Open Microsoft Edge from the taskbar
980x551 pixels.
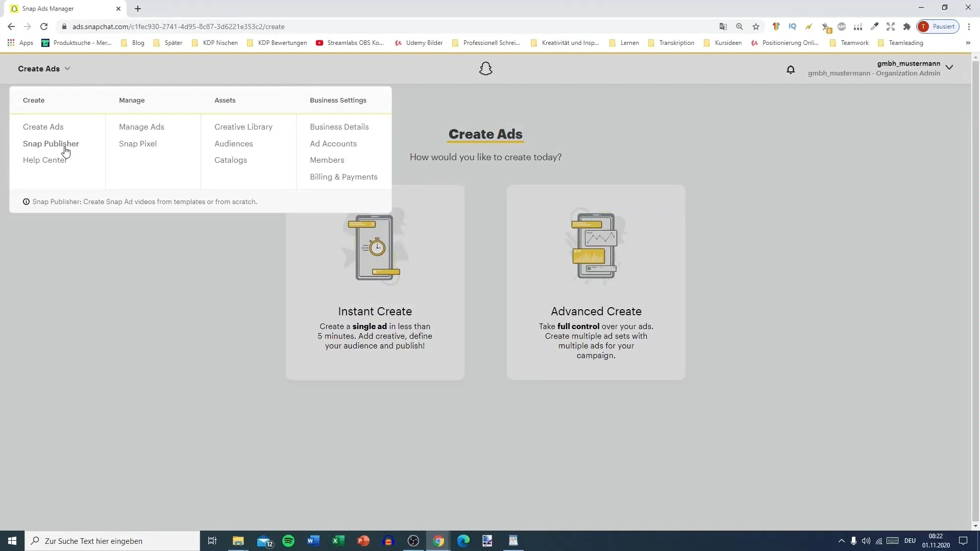coord(463,541)
